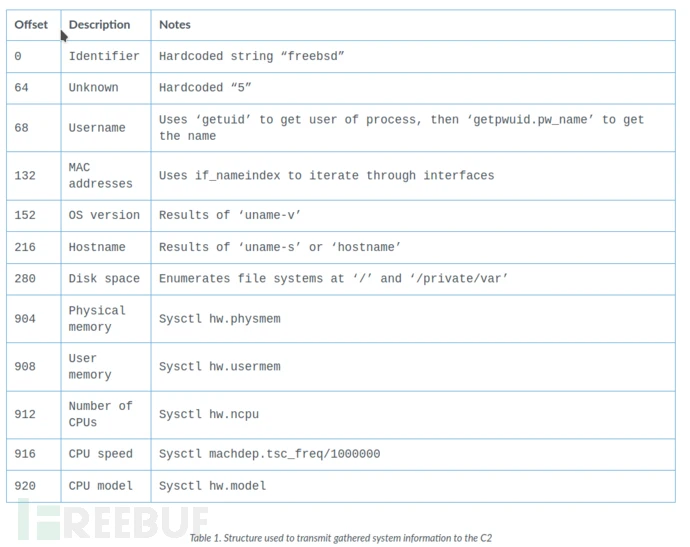Click the getuid and getpwuid note text
Image resolution: width=690 pixels, height=547 pixels.
[x=401, y=128]
